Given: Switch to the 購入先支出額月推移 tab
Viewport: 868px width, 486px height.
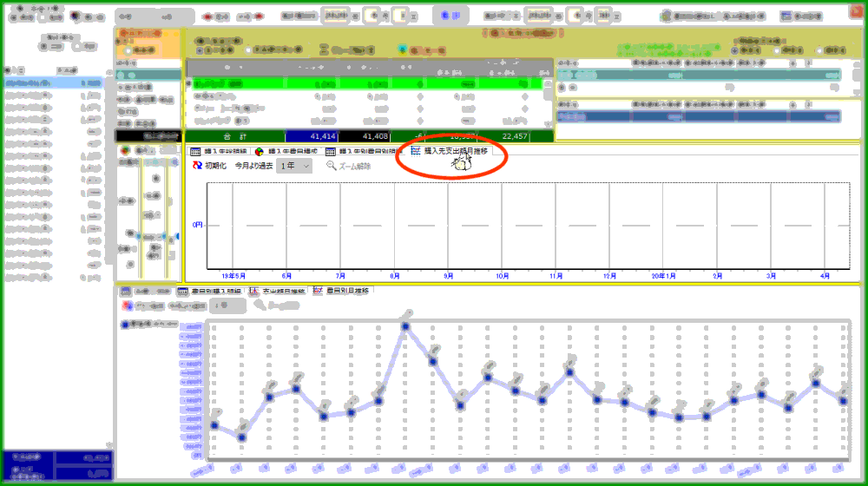Looking at the screenshot, I should pyautogui.click(x=449, y=151).
